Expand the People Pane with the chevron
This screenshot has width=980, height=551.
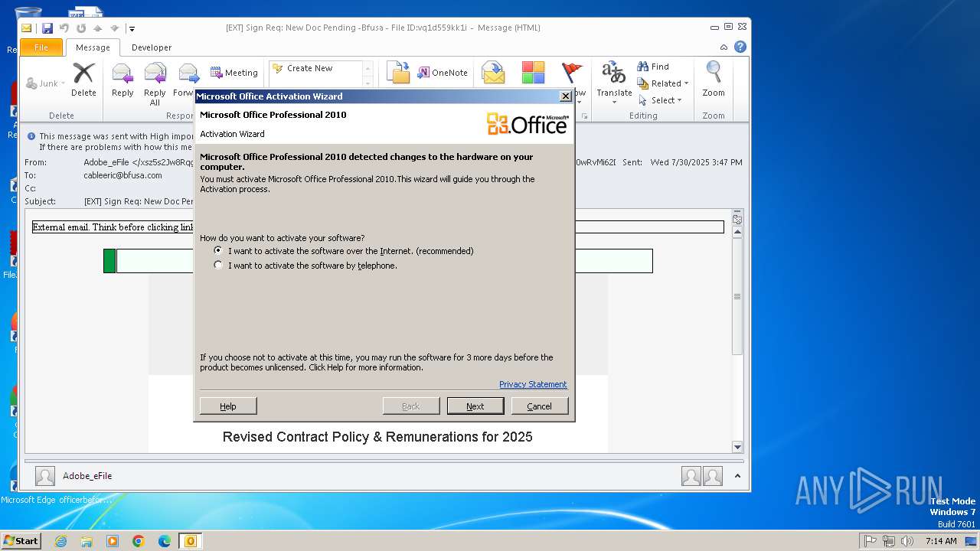737,476
